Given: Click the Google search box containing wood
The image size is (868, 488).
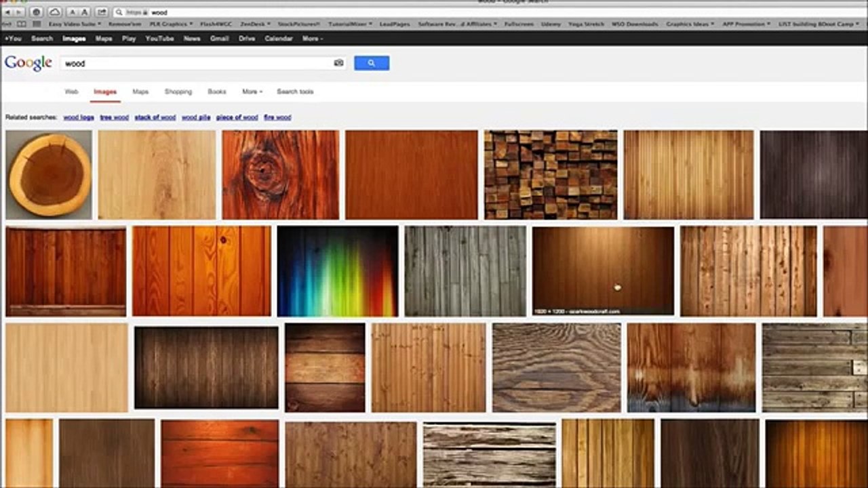Looking at the screenshot, I should (203, 63).
